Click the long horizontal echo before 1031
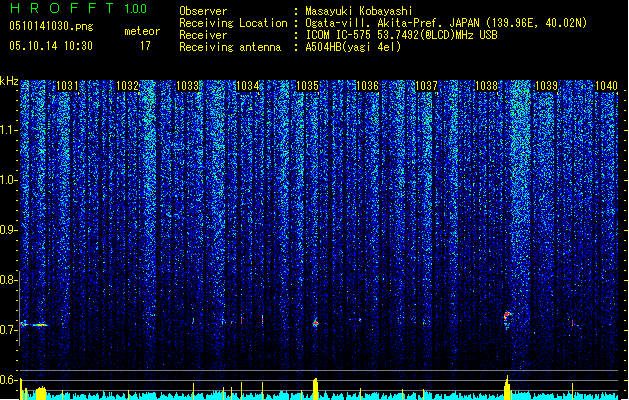The width and height of the screenshot is (629, 400). [x=34, y=325]
